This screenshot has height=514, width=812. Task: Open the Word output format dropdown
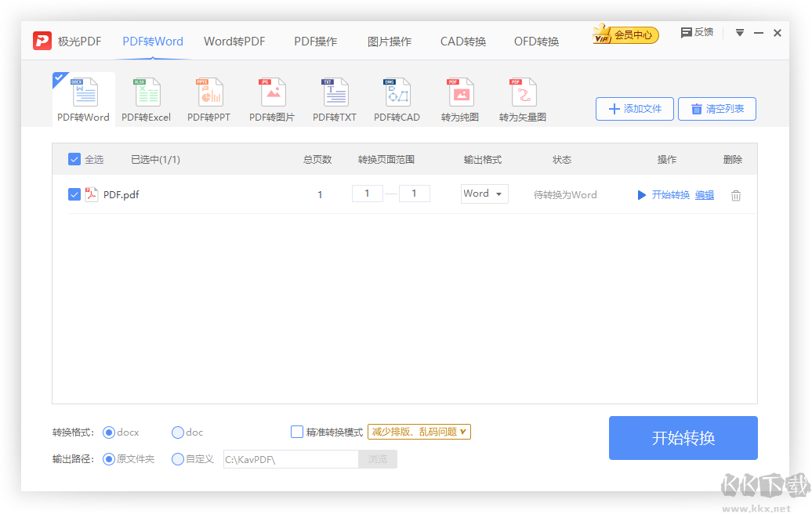coord(484,194)
